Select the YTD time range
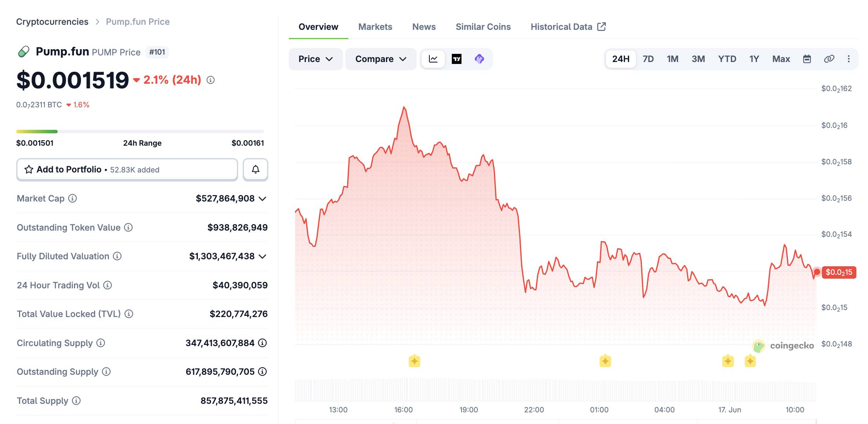The image size is (868, 424). coord(727,59)
